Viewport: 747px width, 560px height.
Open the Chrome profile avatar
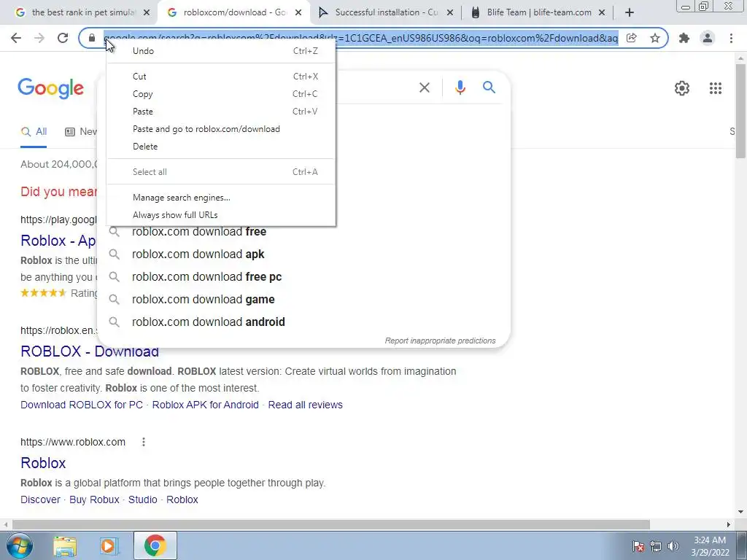708,38
